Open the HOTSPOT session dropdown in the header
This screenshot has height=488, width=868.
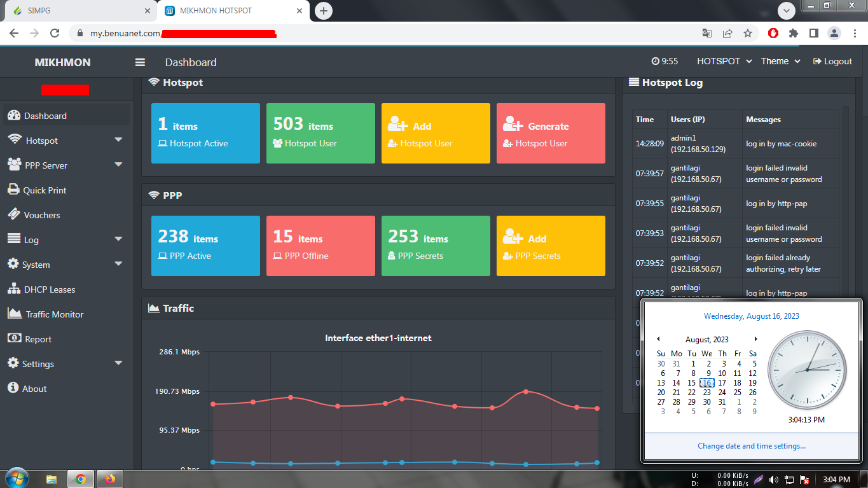point(724,61)
